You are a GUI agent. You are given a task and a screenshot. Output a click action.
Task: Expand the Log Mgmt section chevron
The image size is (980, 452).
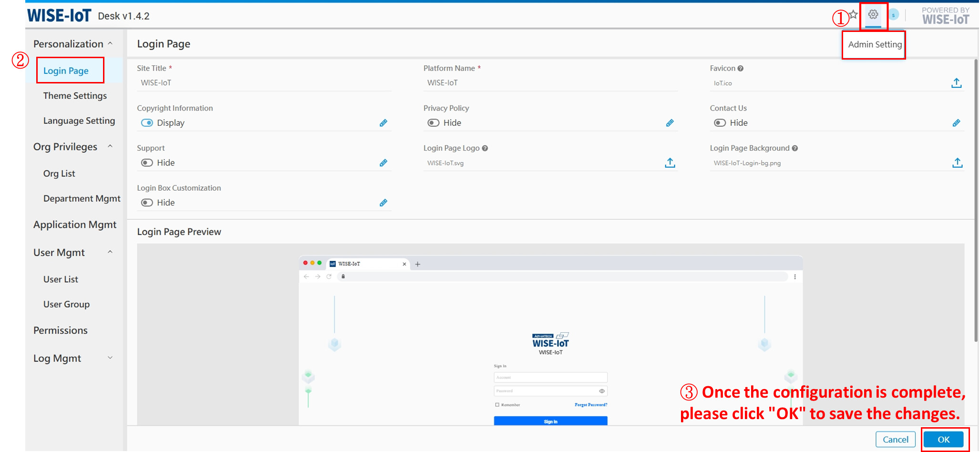coord(110,358)
